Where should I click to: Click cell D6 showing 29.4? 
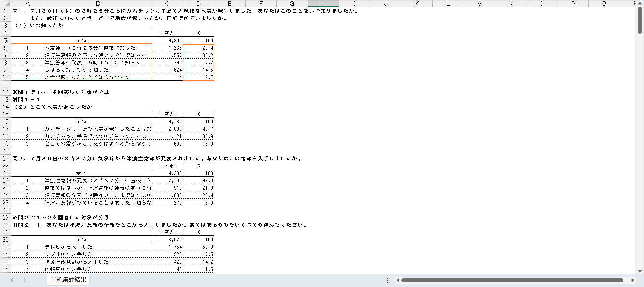pos(199,48)
